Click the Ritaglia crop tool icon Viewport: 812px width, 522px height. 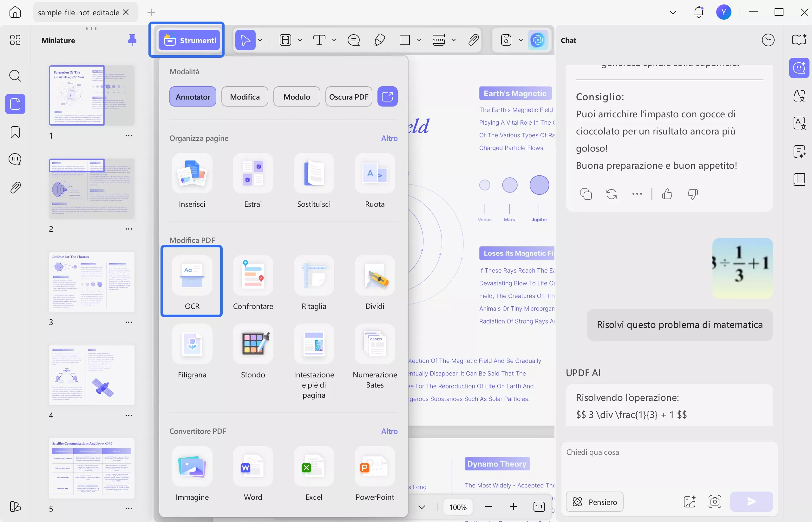(x=314, y=275)
